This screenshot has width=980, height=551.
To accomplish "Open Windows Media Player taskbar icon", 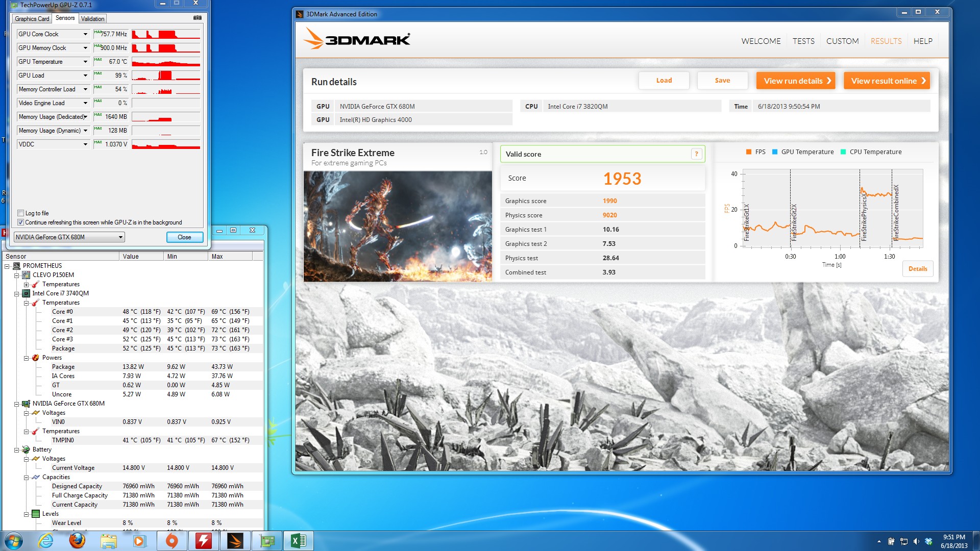I will click(139, 541).
